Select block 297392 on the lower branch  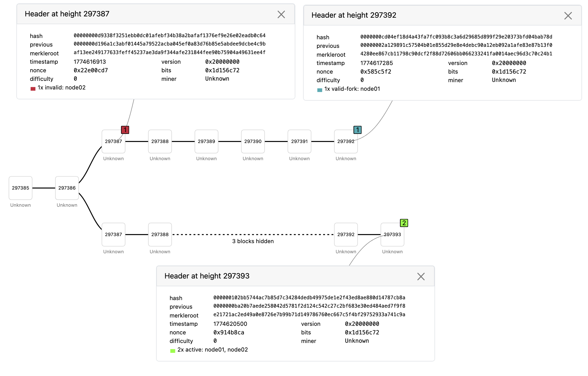click(346, 235)
